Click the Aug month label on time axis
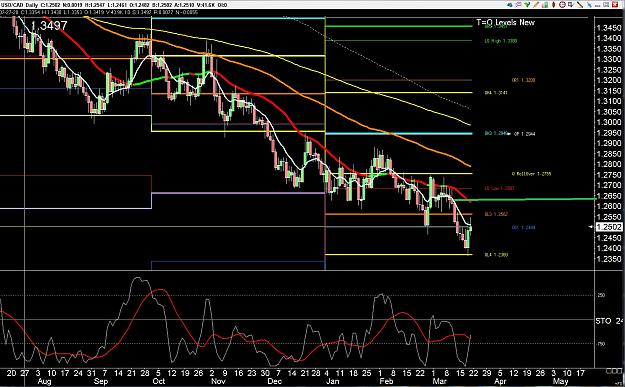This screenshot has height=387, width=625. (x=44, y=381)
